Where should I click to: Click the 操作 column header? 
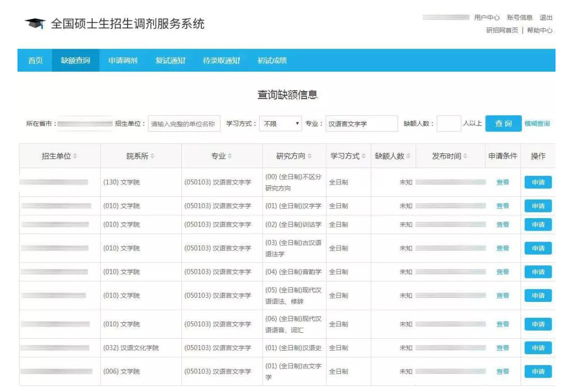tap(538, 156)
